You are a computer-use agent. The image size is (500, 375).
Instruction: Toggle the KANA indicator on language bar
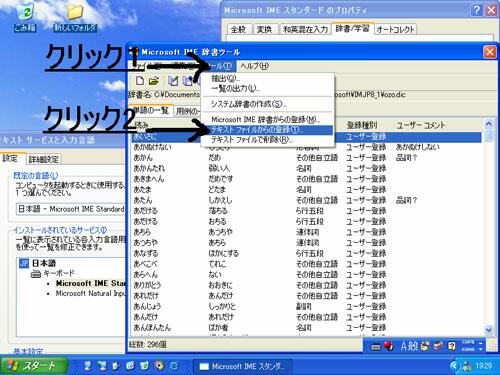[468, 349]
